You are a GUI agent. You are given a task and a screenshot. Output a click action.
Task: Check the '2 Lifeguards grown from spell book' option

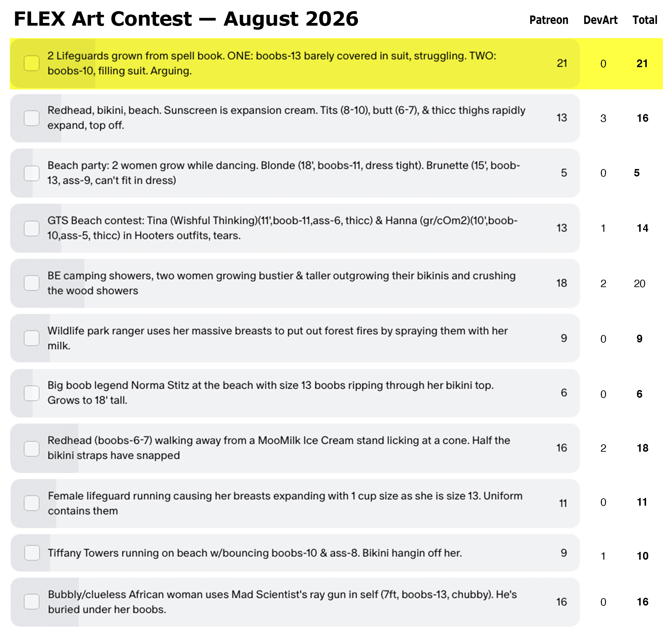(x=31, y=63)
